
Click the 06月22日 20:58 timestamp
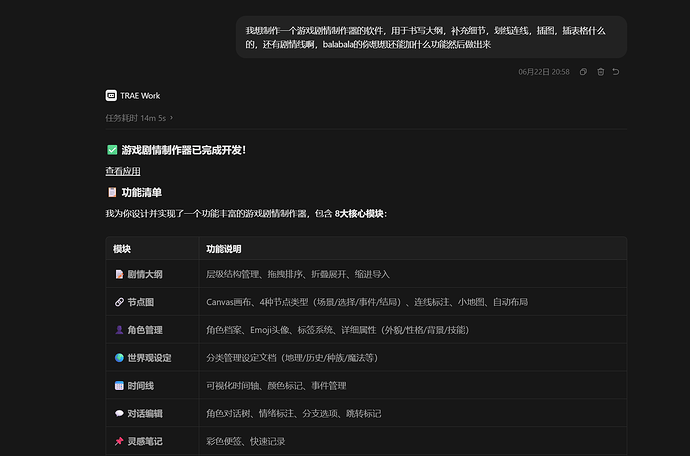pyautogui.click(x=543, y=72)
